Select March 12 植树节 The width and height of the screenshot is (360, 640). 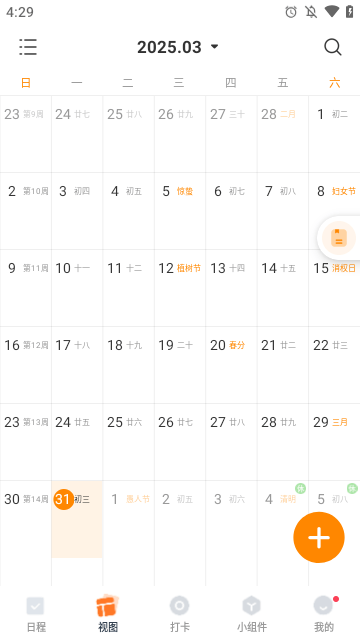point(180,288)
